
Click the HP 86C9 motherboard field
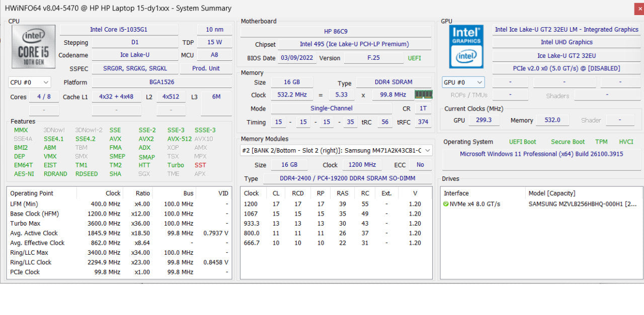click(336, 31)
